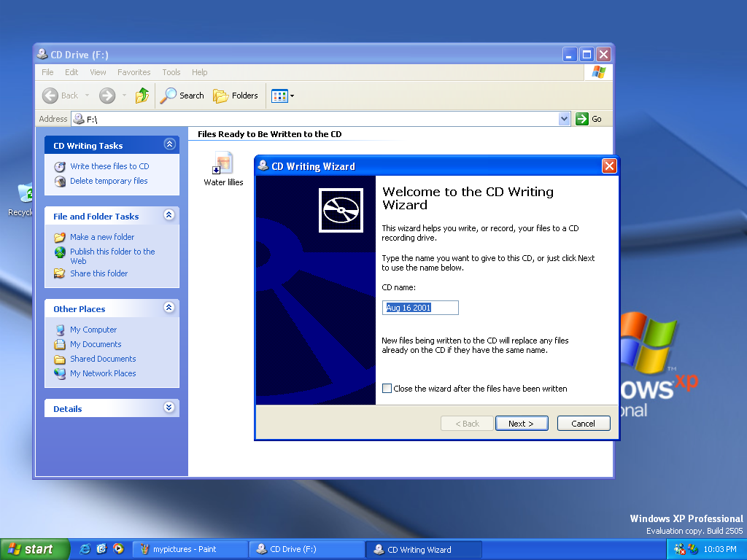
Task: Open the Recycle Bin desktop icon
Action: click(x=25, y=192)
